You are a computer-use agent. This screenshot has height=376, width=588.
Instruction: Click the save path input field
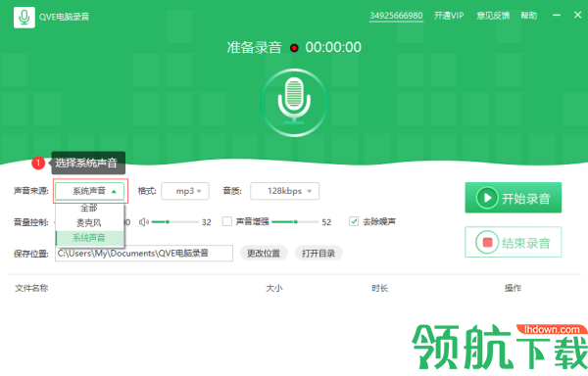coord(144,254)
